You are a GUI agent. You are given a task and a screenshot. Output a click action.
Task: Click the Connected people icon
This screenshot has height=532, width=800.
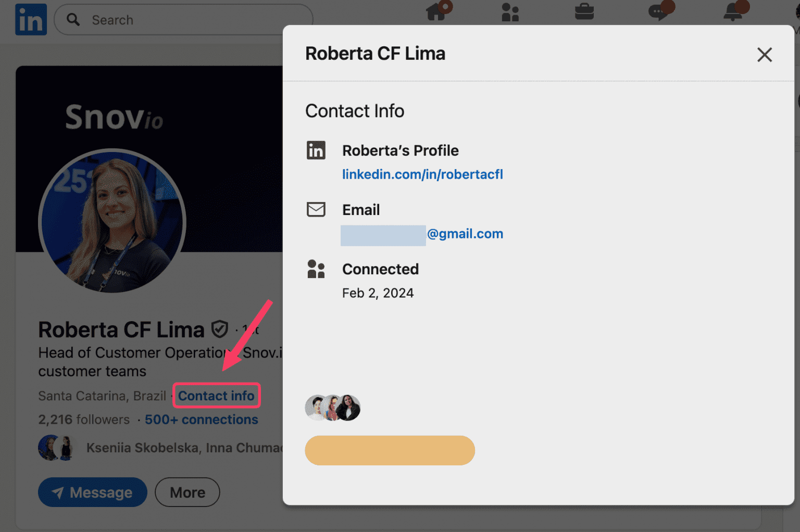click(316, 269)
